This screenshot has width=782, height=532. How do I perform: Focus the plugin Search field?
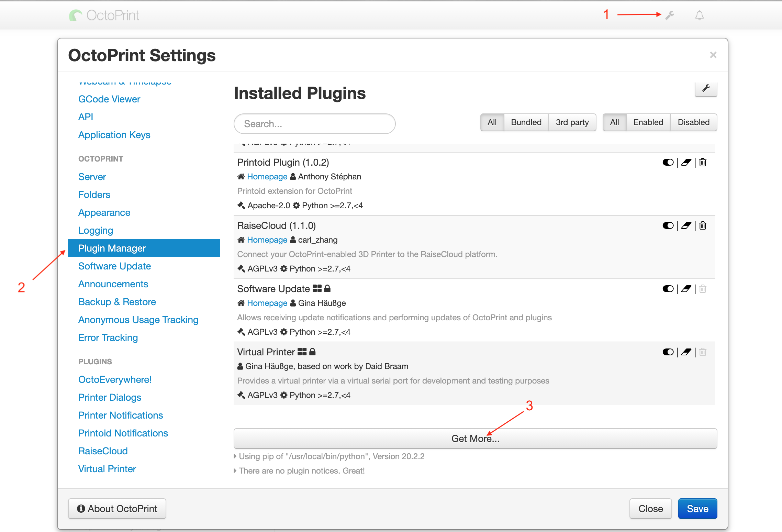pos(314,124)
